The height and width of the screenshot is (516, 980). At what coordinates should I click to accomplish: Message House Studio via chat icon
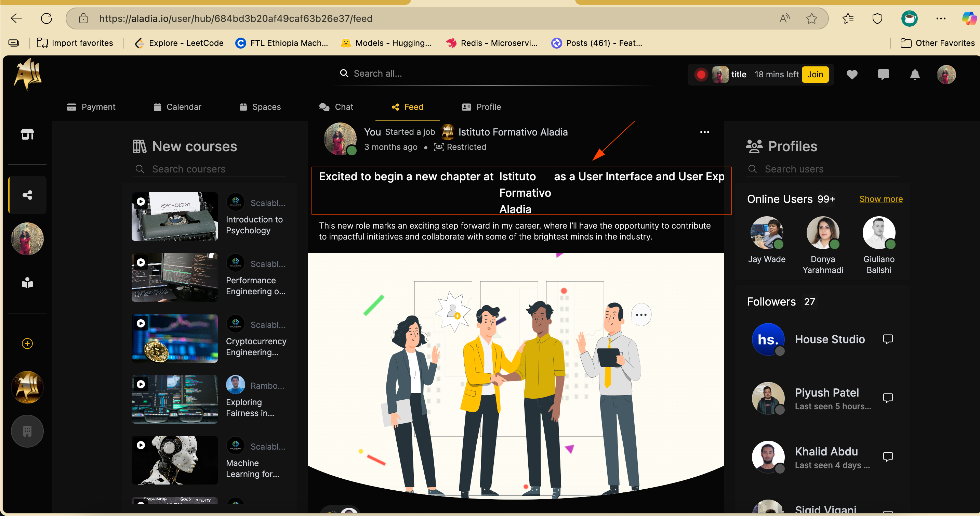(x=888, y=339)
